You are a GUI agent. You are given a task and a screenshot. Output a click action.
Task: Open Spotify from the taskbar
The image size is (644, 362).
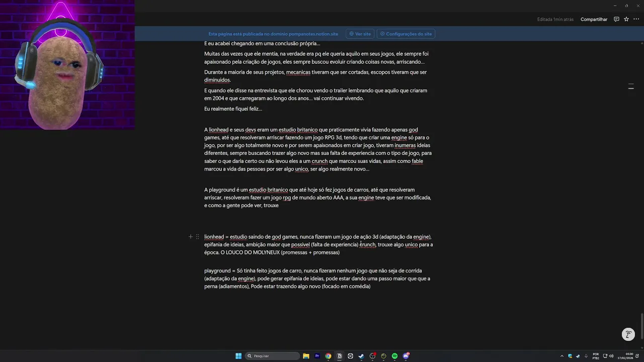pyautogui.click(x=394, y=356)
